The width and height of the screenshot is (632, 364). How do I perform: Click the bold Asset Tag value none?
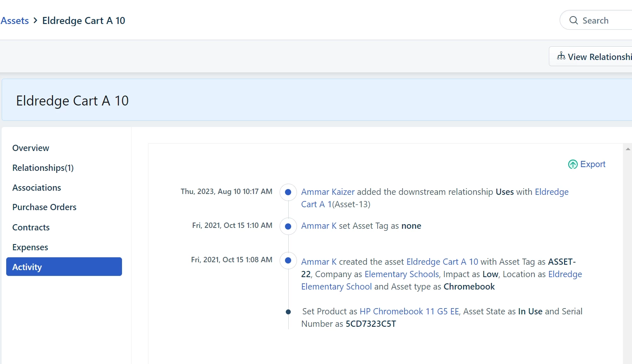(411, 226)
